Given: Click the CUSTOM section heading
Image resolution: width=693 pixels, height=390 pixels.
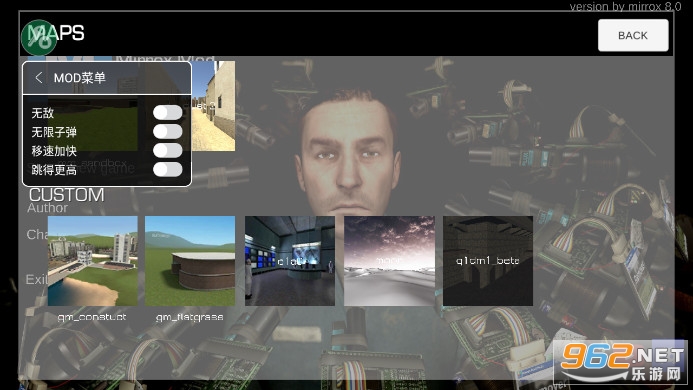Looking at the screenshot, I should tap(67, 195).
